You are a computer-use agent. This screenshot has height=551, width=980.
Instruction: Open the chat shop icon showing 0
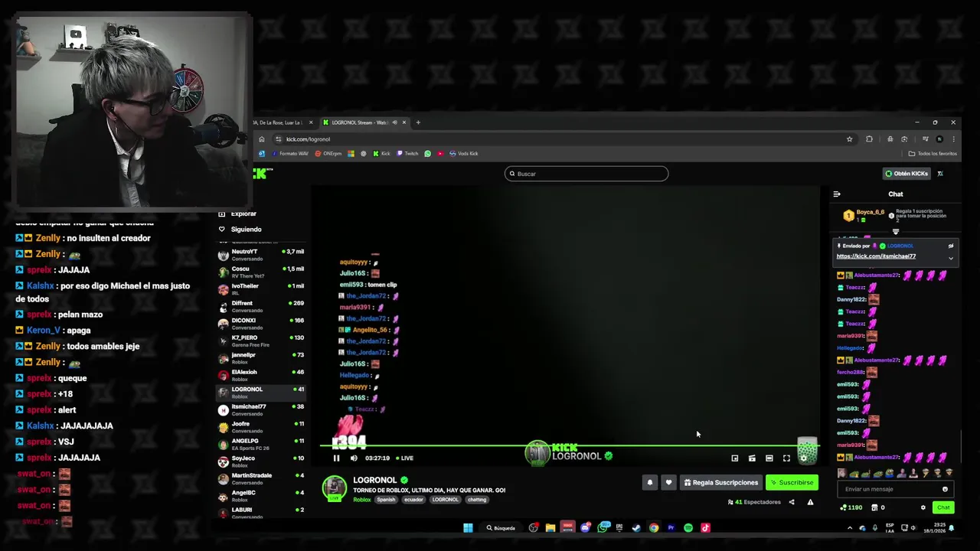pyautogui.click(x=878, y=507)
